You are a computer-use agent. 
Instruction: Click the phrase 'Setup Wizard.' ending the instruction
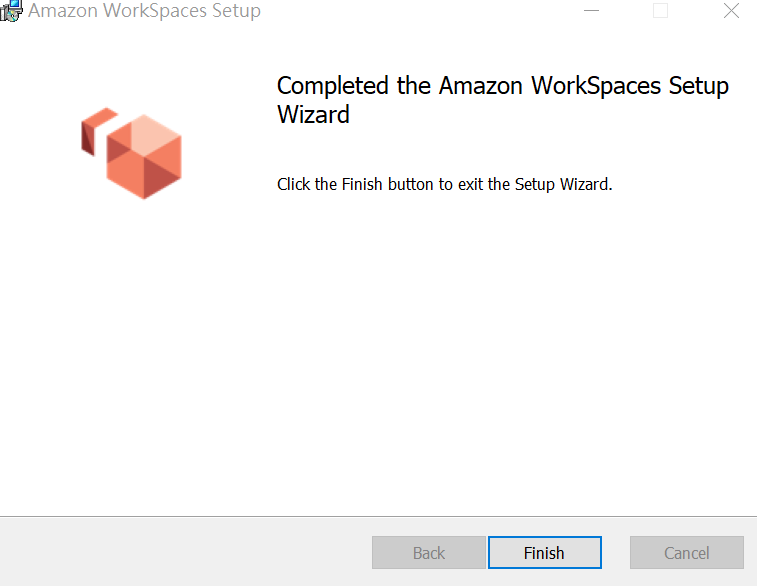[x=563, y=185]
